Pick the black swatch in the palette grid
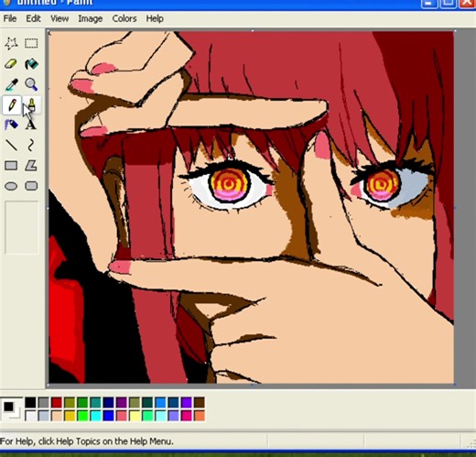The width and height of the screenshot is (476, 457). (x=30, y=402)
